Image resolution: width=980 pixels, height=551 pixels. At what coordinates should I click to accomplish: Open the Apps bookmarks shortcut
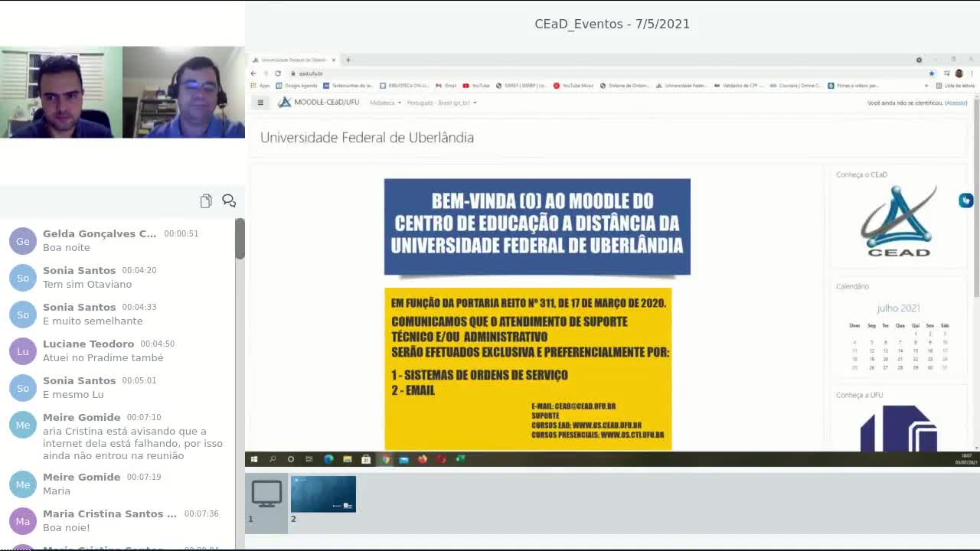point(261,86)
